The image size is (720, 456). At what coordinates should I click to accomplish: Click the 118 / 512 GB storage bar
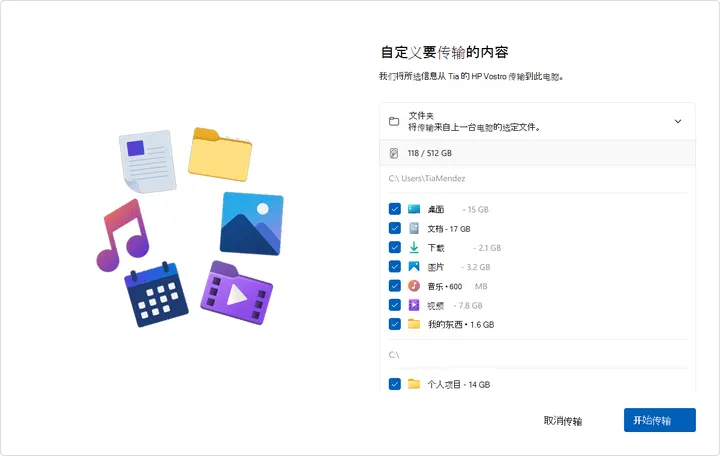click(537, 153)
